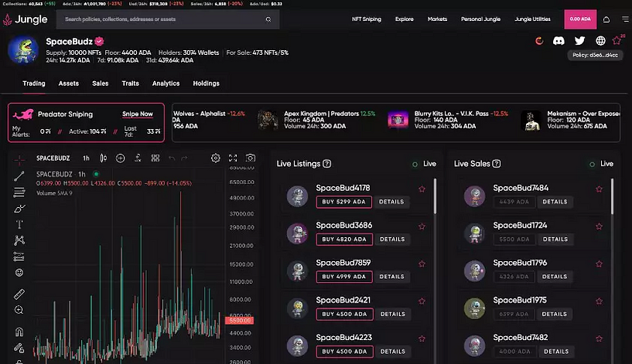Switch to the Analytics tab

coord(166,83)
